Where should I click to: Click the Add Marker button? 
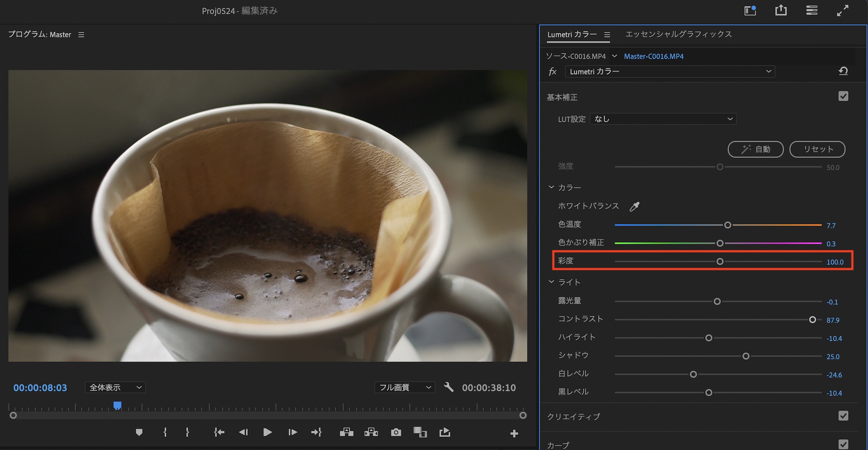[x=139, y=433]
